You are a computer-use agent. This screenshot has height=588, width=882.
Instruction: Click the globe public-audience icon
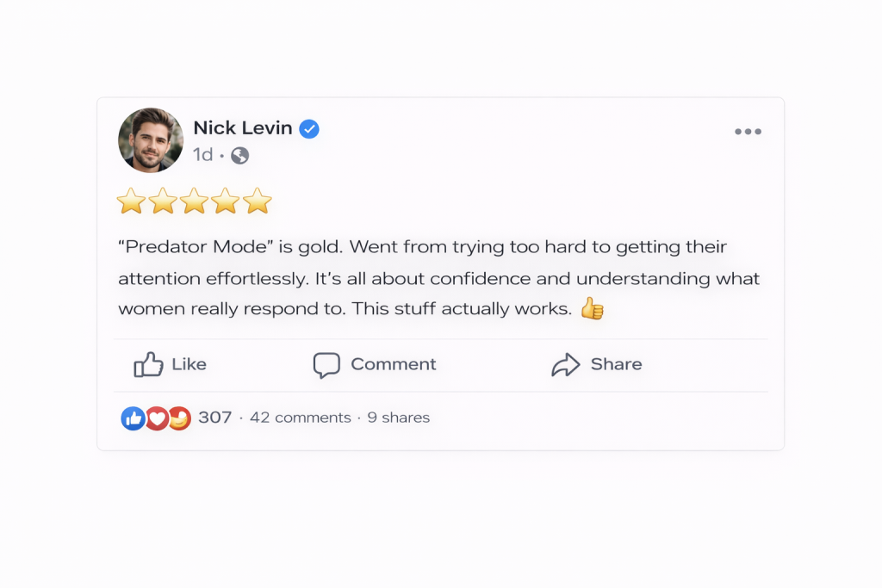pyautogui.click(x=240, y=156)
